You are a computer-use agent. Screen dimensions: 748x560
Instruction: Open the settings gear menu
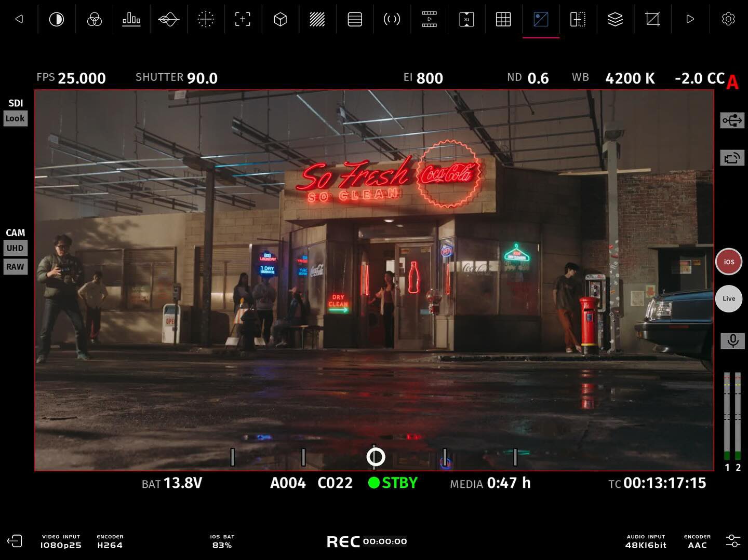coord(728,19)
